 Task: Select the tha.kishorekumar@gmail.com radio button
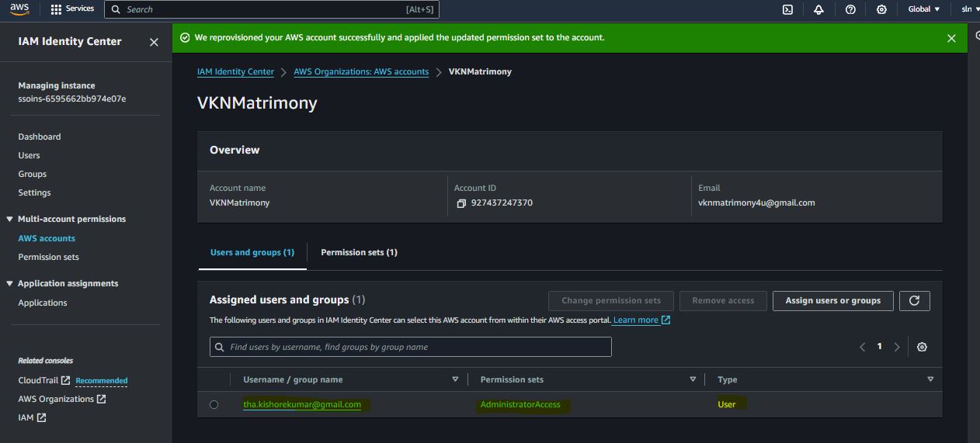point(214,404)
